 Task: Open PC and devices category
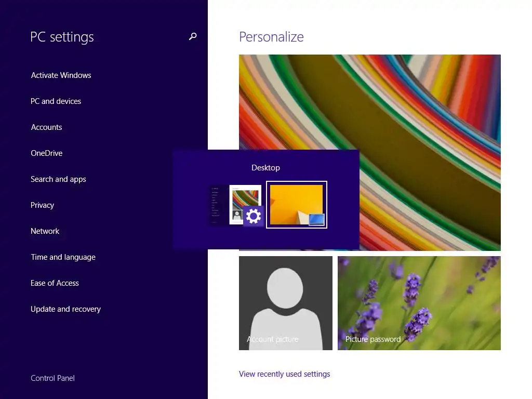point(56,101)
